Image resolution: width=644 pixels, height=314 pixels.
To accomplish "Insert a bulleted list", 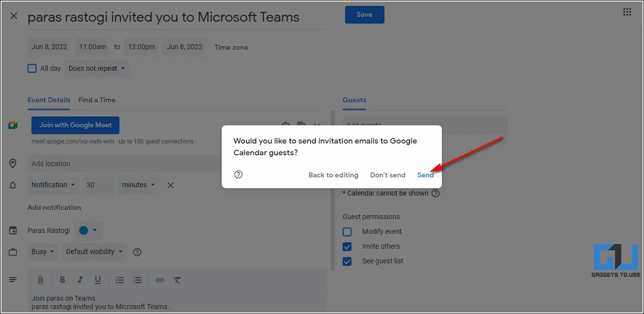I will [x=138, y=280].
